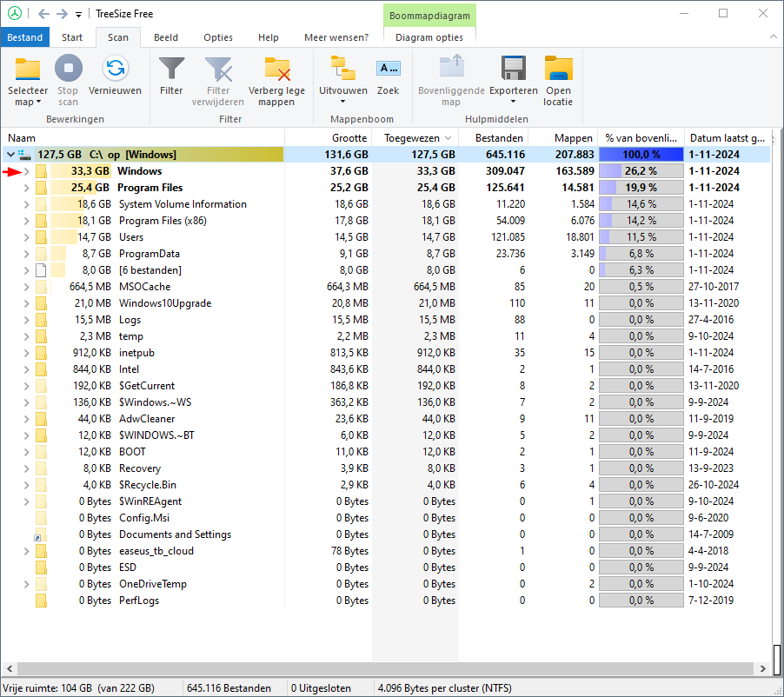The height and width of the screenshot is (697, 784).
Task: Expand the Program Files folder node
Action: (x=26, y=188)
